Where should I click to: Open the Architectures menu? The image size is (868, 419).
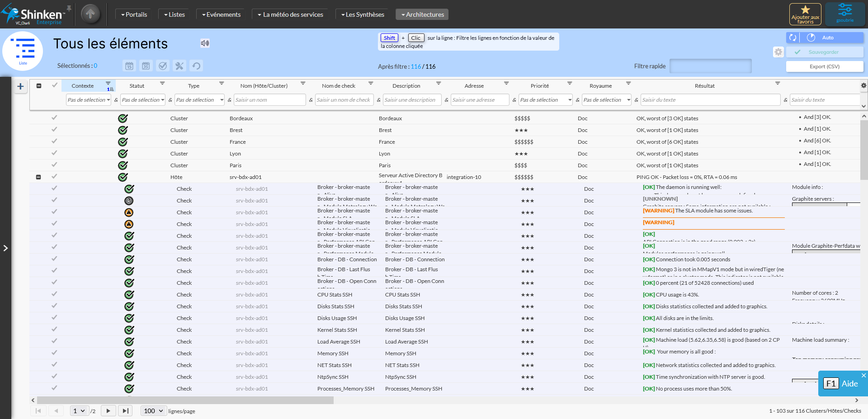(422, 14)
